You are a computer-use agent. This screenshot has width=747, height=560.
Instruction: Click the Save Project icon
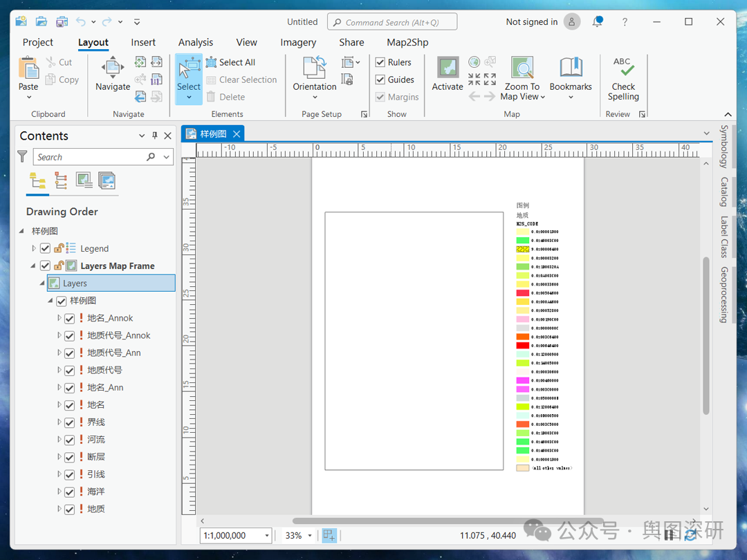tap(62, 21)
